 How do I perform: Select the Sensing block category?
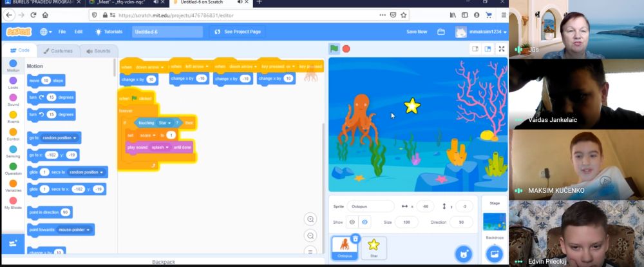[x=13, y=152]
